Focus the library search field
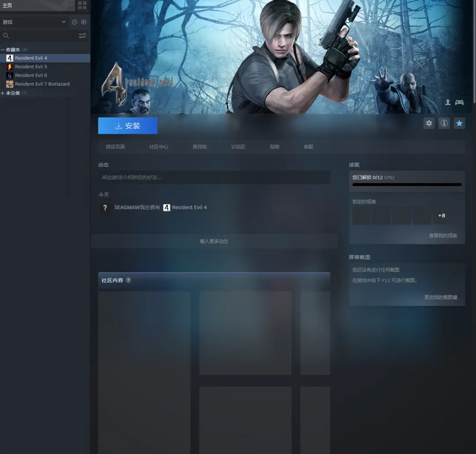This screenshot has height=454, width=476. point(44,36)
